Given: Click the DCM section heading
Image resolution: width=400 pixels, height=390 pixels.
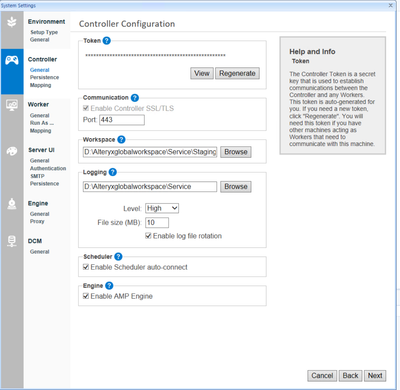Looking at the screenshot, I should click(35, 241).
